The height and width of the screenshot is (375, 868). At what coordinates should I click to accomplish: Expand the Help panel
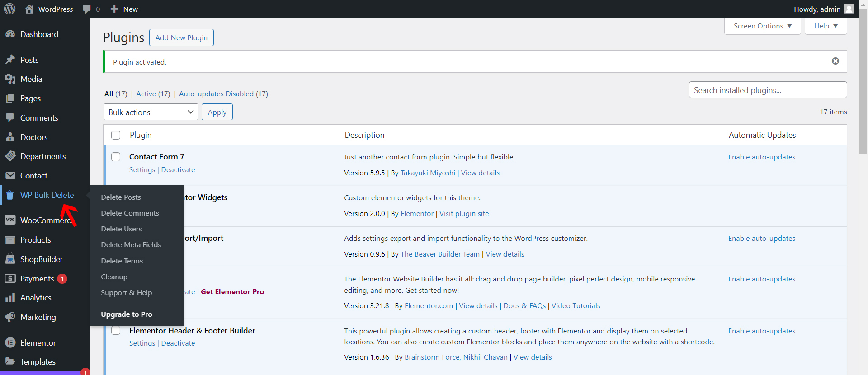click(826, 26)
